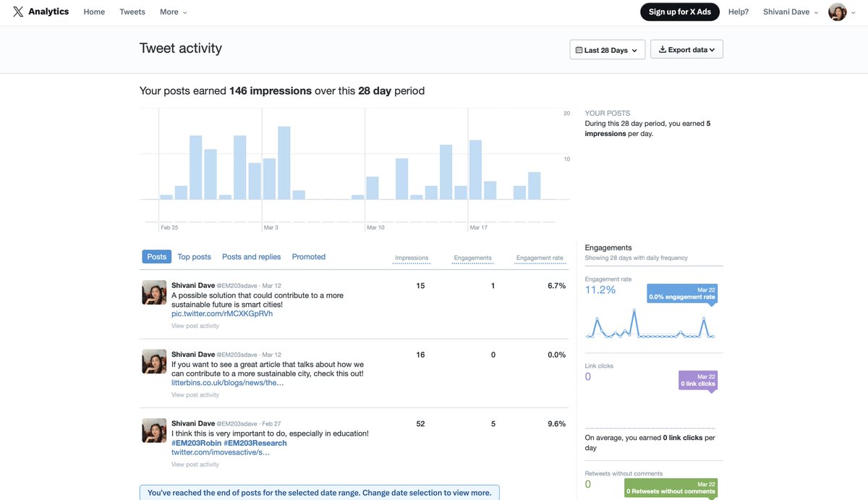Click the 0 link clicks tooltip
Image resolution: width=868 pixels, height=500 pixels.
tap(698, 380)
